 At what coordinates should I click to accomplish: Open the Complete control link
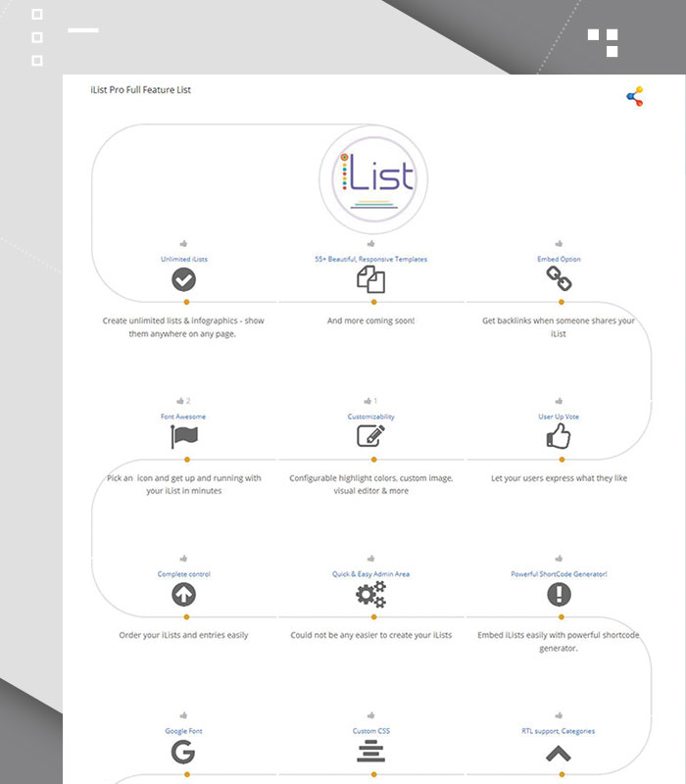pos(184,574)
